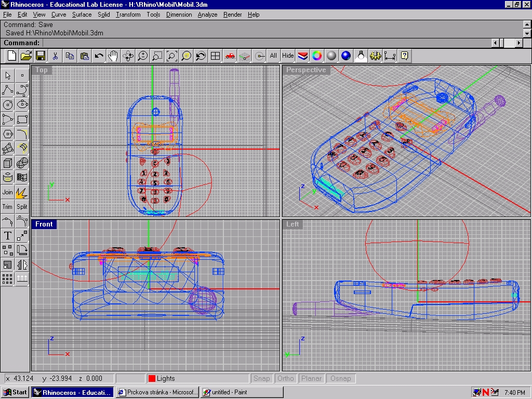Open the Analyze menu
Screen dimensions: 532x399
[x=207, y=15]
